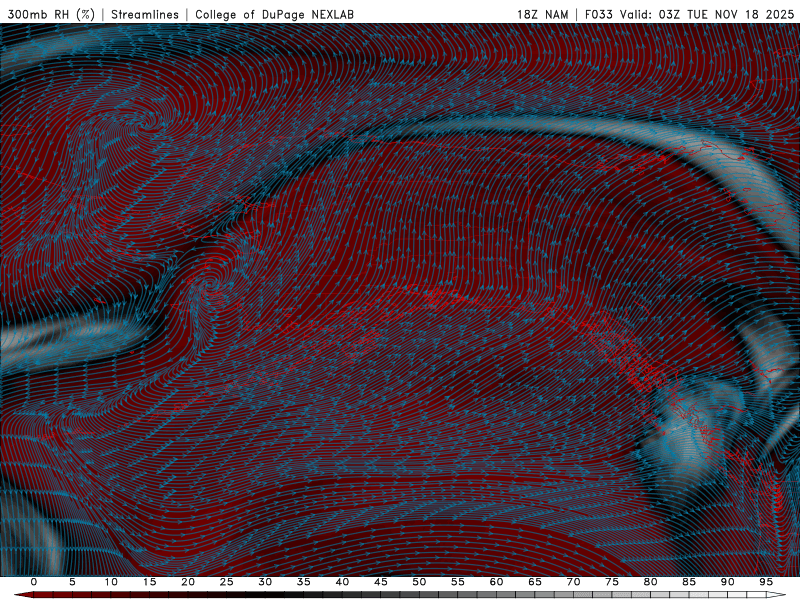Click the colorbar label "40"
The width and height of the screenshot is (800, 600).
pos(342,582)
